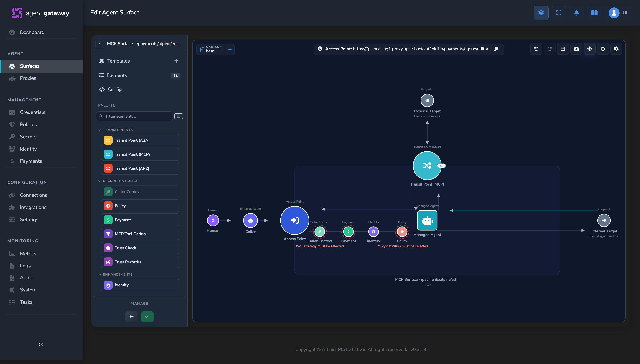Click the Filter elements search field
Screen dimensions: 640x364
[134, 116]
